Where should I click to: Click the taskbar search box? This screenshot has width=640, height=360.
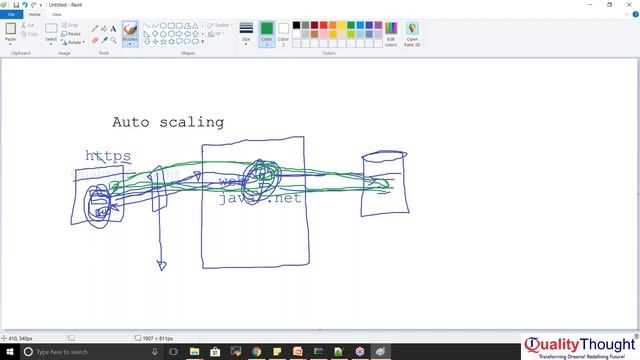tap(92, 351)
